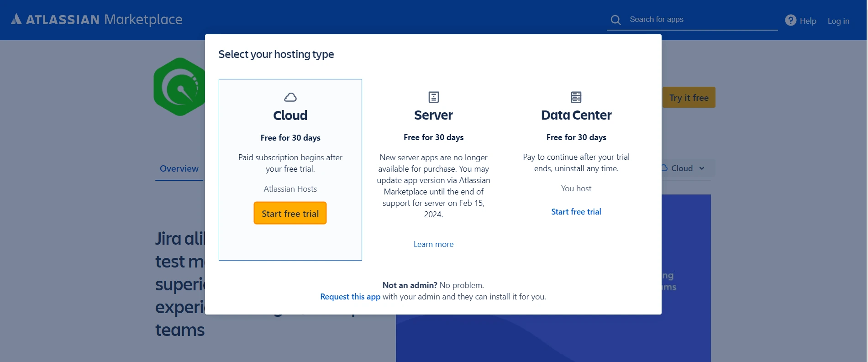868x362 pixels.
Task: Click the 'Not an admin?' text
Action: pyautogui.click(x=410, y=285)
